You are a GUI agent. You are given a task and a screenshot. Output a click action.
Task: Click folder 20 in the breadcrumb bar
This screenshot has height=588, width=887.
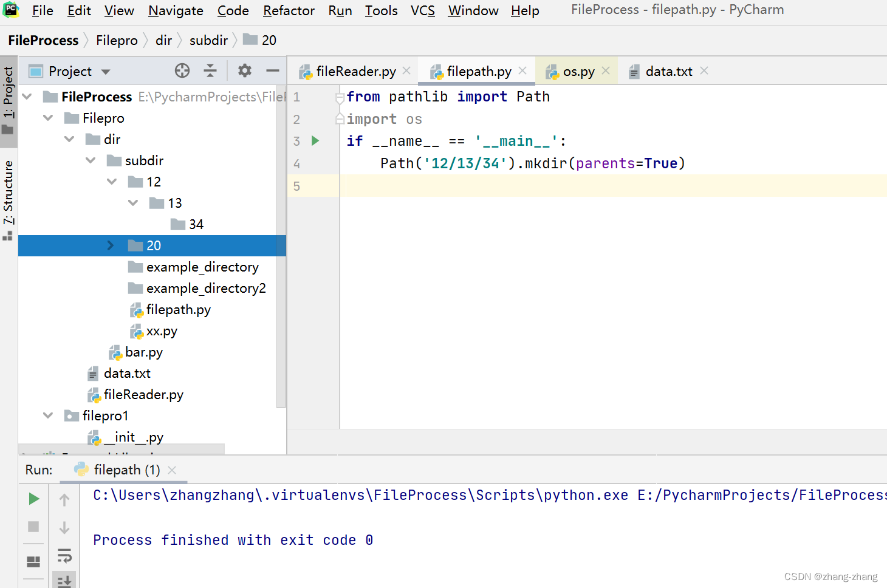[x=260, y=40]
